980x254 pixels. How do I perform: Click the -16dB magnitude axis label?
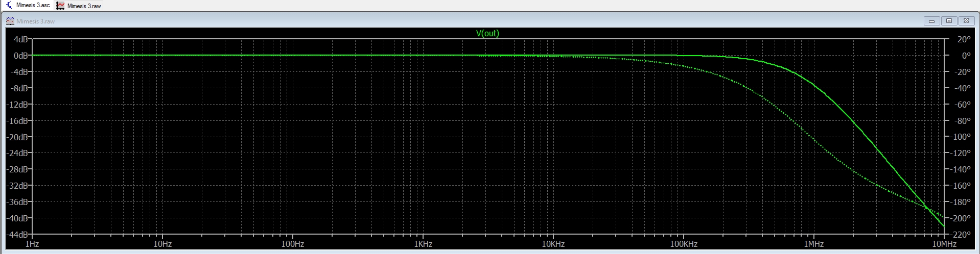pos(17,121)
